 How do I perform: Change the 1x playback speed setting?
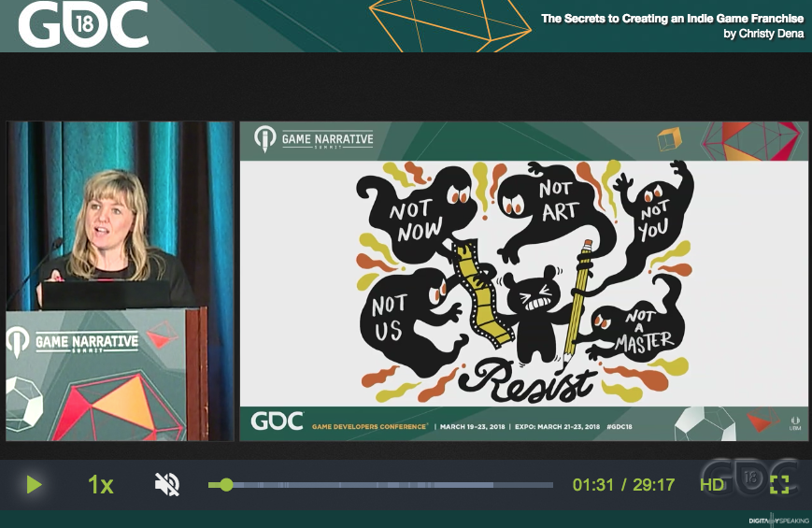(101, 485)
